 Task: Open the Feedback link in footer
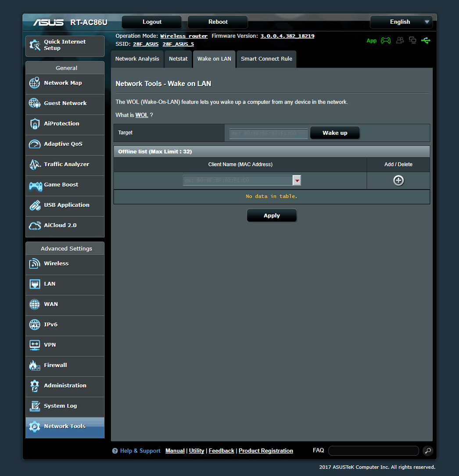click(222, 451)
